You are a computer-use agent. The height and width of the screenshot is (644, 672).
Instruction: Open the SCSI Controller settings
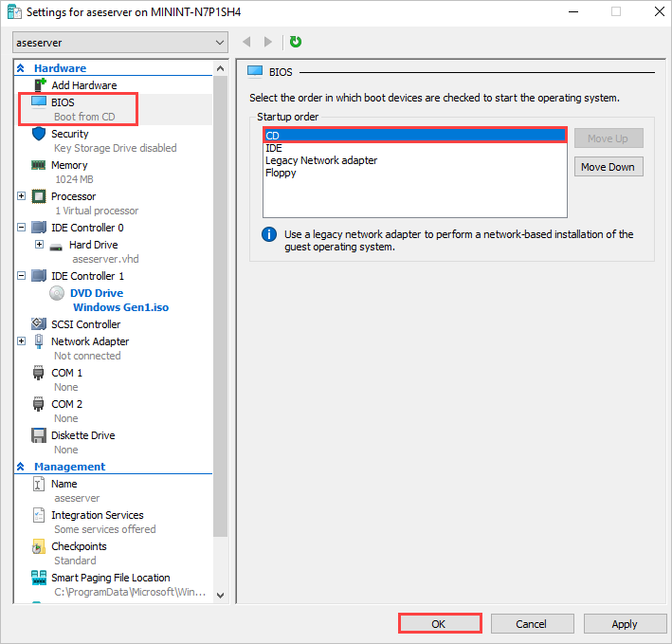[85, 324]
